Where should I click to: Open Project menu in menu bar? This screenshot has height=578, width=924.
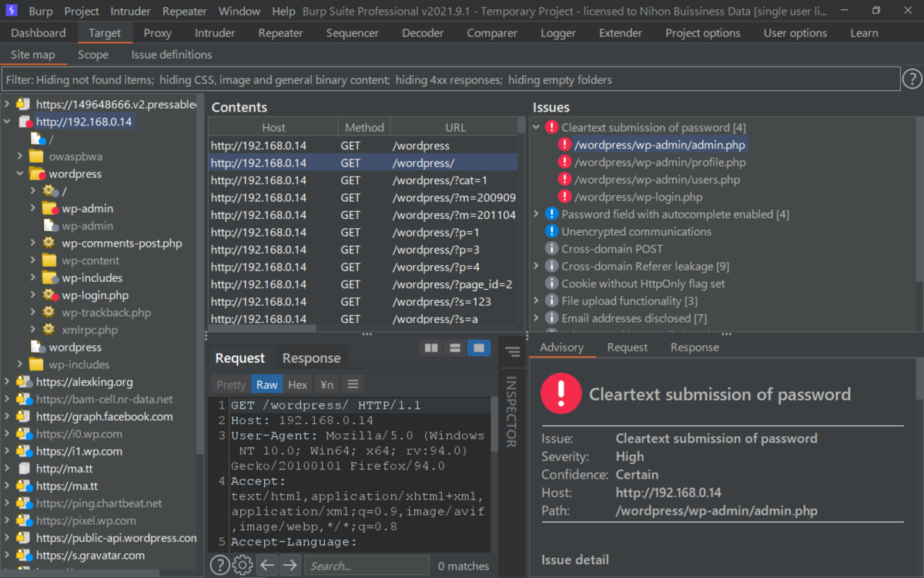(82, 11)
